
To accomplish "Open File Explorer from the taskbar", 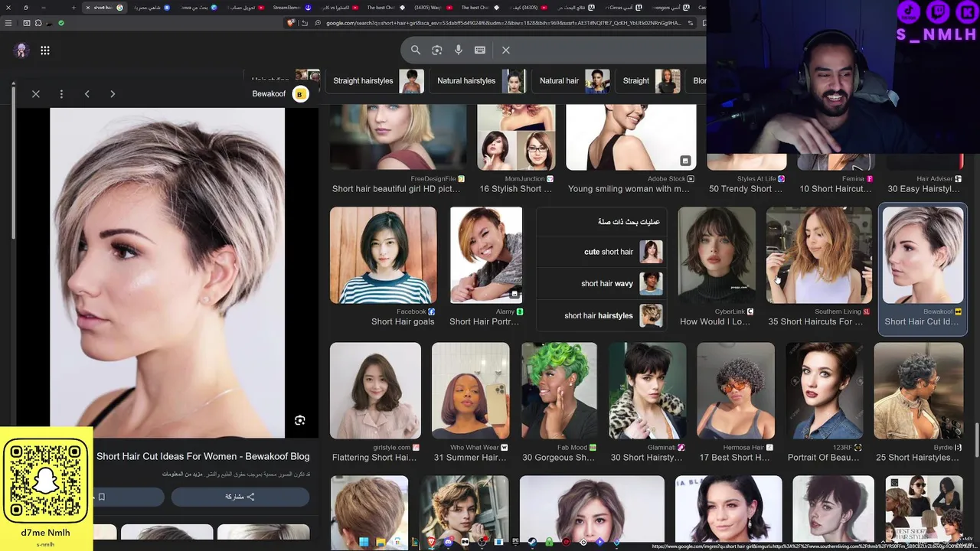I will pyautogui.click(x=381, y=542).
